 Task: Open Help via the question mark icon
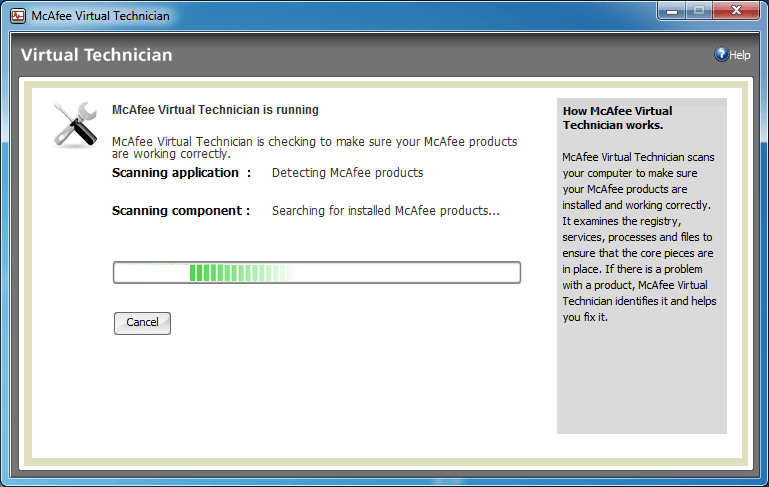[x=721, y=54]
